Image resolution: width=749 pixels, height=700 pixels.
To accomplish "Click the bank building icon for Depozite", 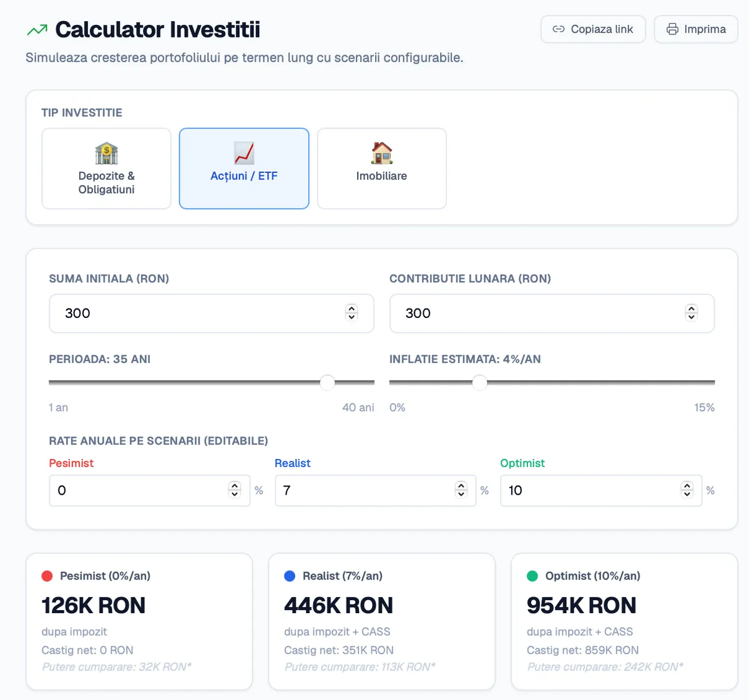I will pyautogui.click(x=106, y=153).
